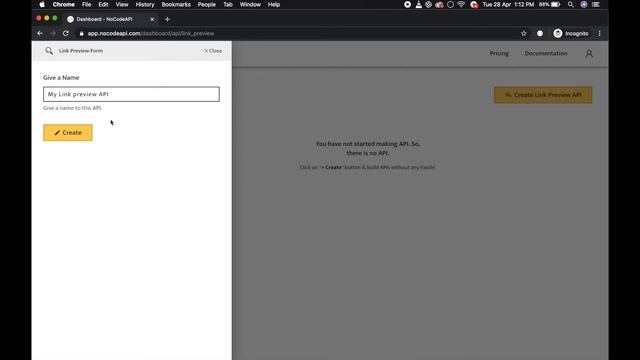Image resolution: width=640 pixels, height=360 pixels.
Task: Click the Incognito profile button
Action: pos(571,33)
